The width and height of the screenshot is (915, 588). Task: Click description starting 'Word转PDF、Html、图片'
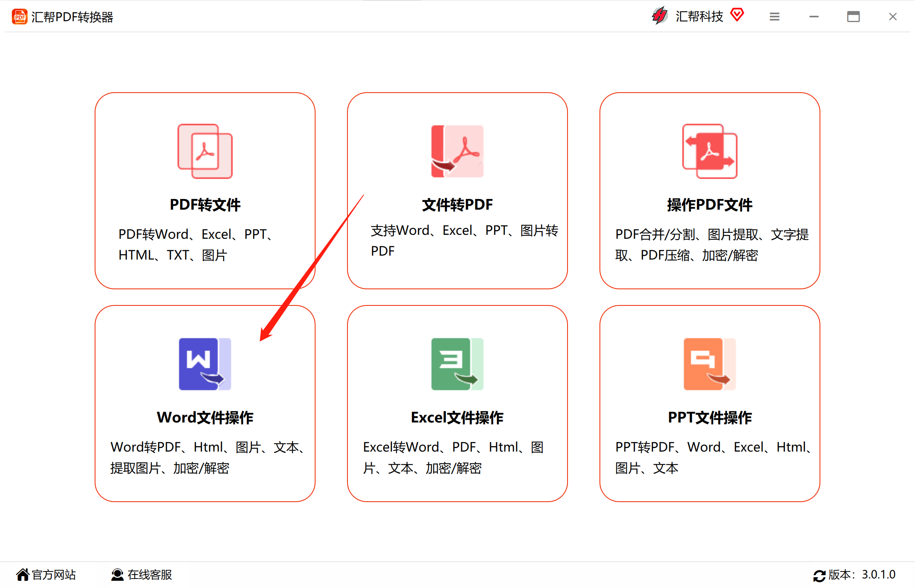pyautogui.click(x=209, y=458)
